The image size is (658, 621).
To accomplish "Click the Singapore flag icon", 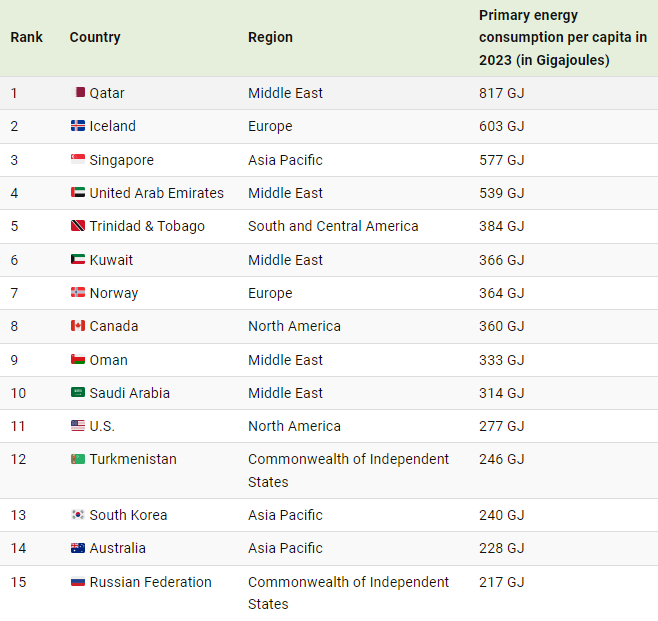I will [78, 159].
